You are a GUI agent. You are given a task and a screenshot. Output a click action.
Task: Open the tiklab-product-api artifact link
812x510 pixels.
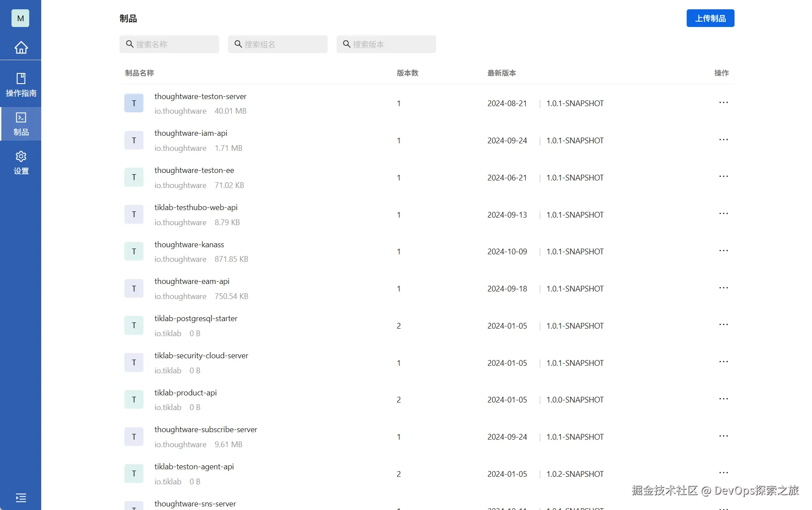[x=186, y=393]
